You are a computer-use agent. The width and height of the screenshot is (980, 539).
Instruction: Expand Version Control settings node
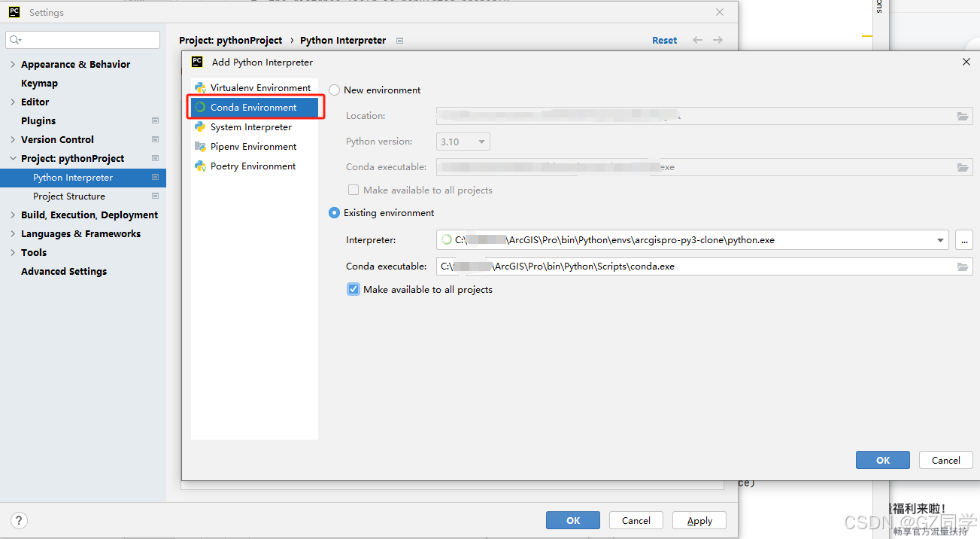pyautogui.click(x=13, y=139)
